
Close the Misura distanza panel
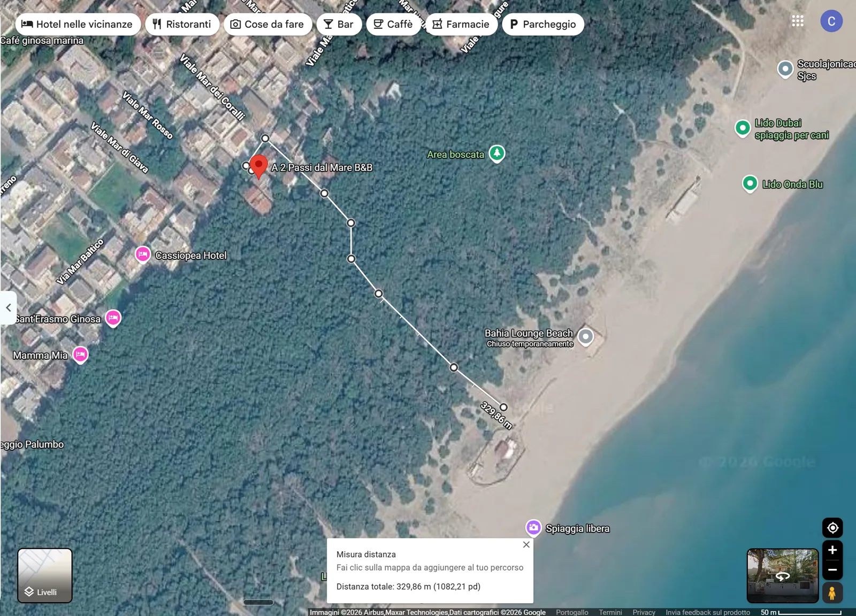coord(526,544)
